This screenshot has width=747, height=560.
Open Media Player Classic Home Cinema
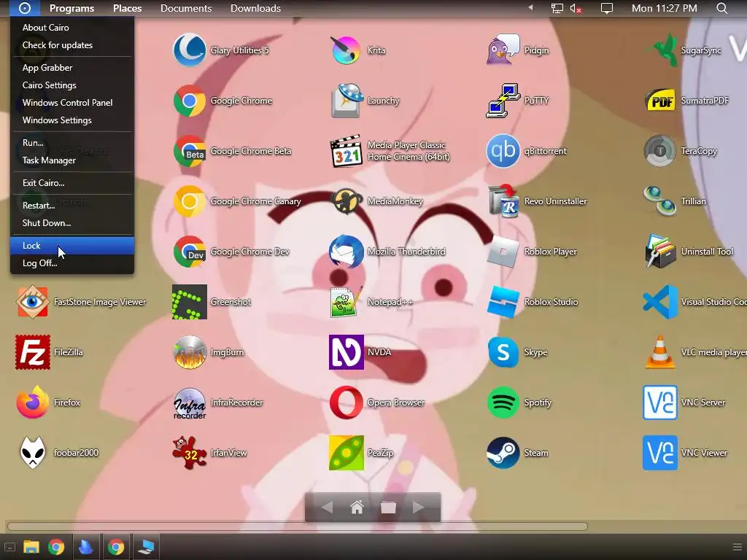347,151
